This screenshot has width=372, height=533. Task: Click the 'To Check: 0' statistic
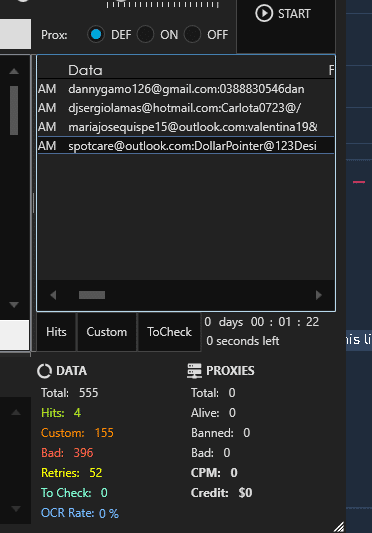coord(74,493)
